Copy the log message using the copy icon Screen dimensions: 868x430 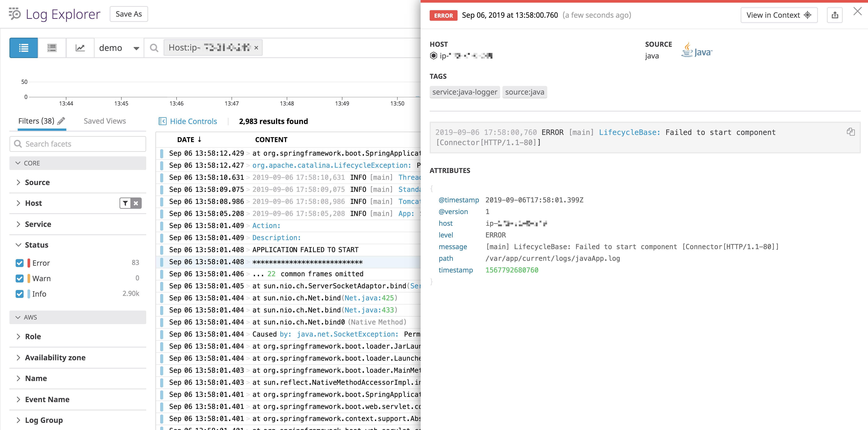point(851,132)
